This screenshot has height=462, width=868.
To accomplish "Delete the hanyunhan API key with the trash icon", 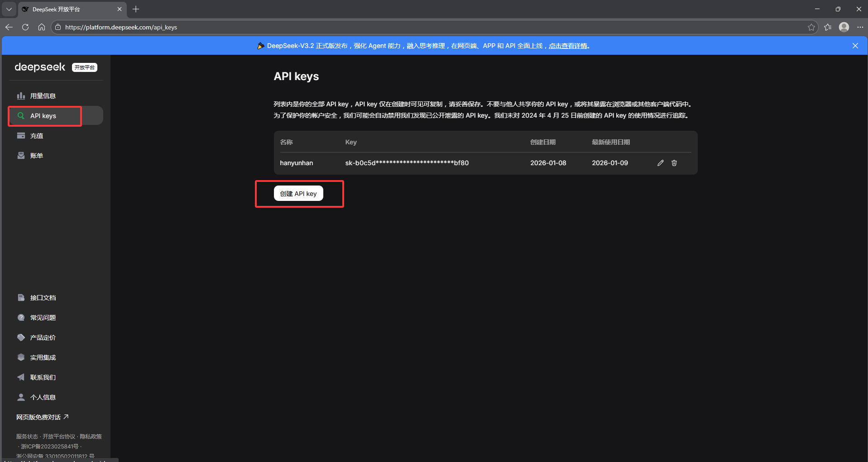I will (674, 163).
